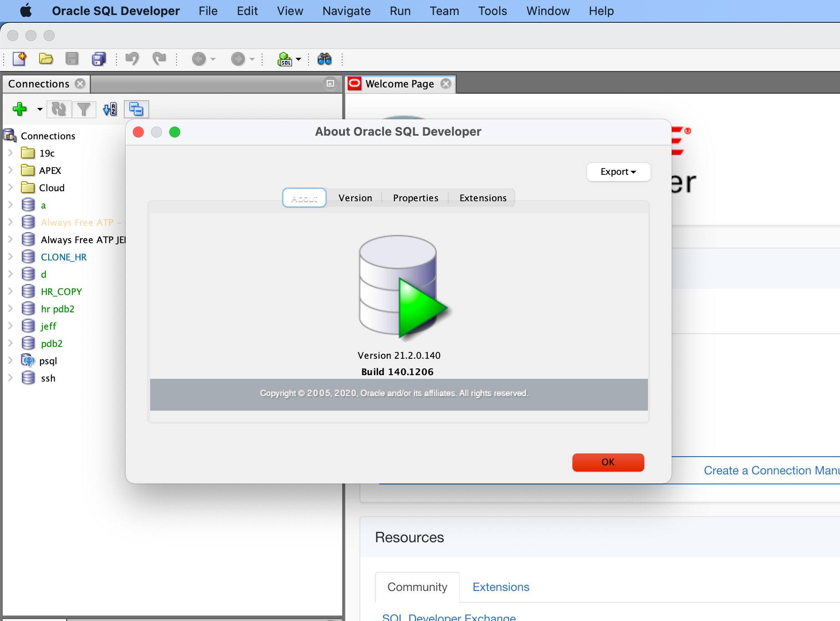Open the Help menu
Screen dimensions: 840x621
click(x=601, y=11)
